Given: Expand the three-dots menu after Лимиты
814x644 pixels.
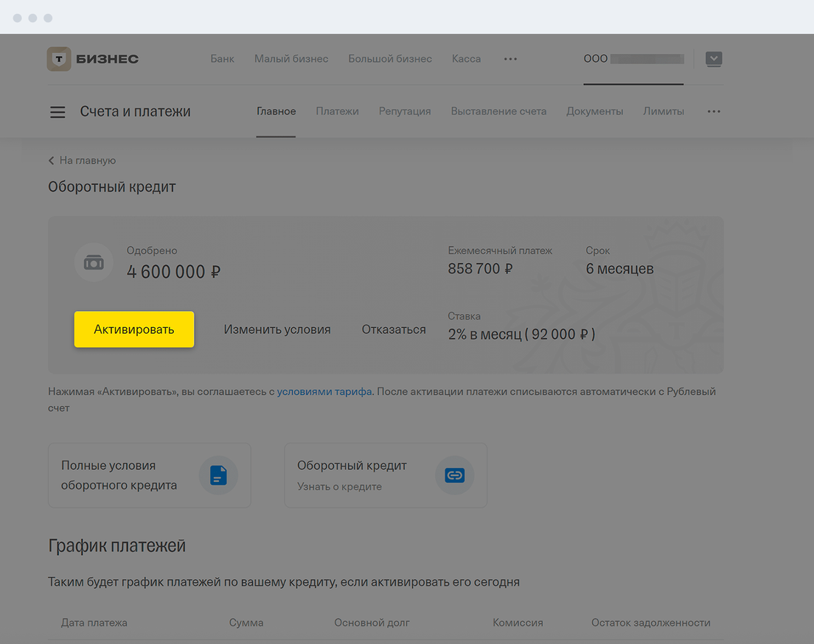Looking at the screenshot, I should [713, 112].
